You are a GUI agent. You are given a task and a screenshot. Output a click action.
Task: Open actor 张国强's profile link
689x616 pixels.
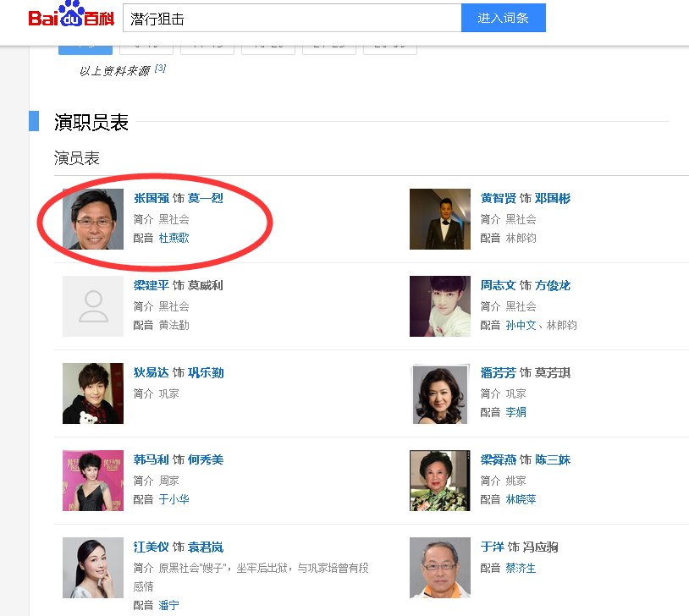point(151,198)
